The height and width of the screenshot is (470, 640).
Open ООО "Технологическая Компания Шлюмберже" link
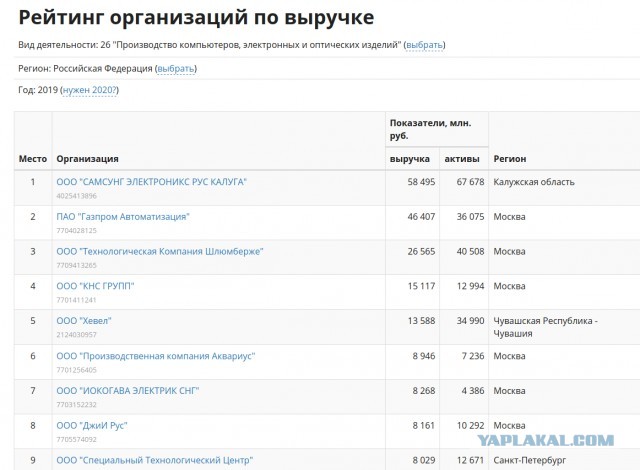pyautogui.click(x=160, y=251)
